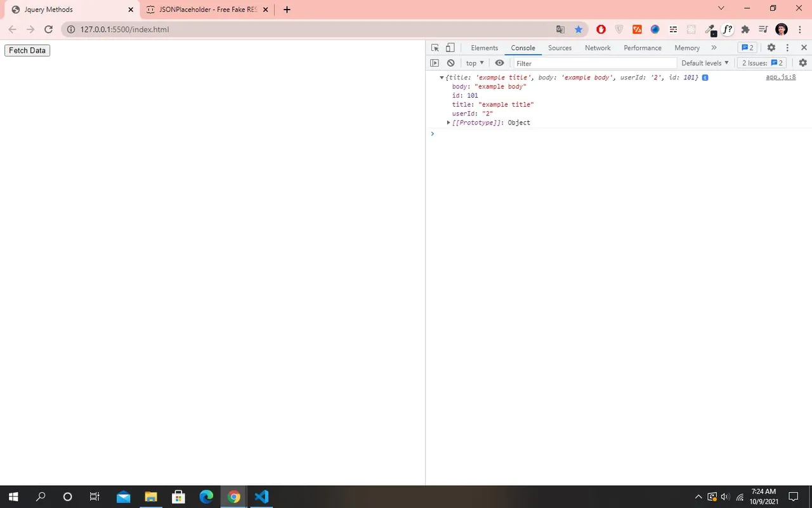812x508 pixels.
Task: Go forward in the browser
Action: 30,29
